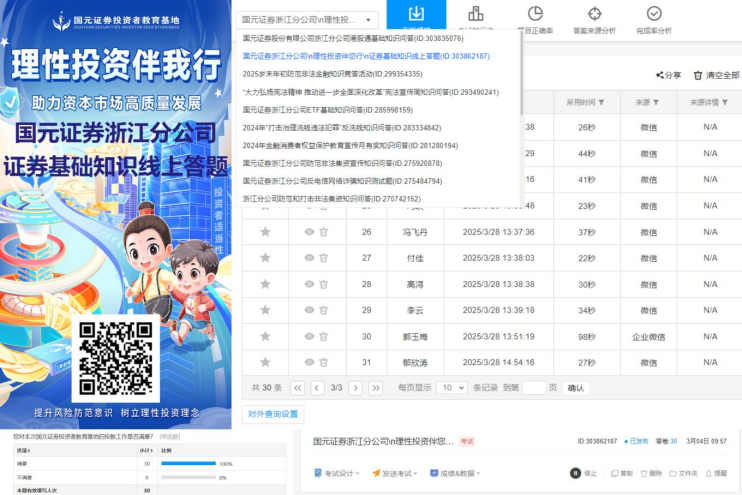Go to next page of records
Screen dimensions: 742x495
356,388
